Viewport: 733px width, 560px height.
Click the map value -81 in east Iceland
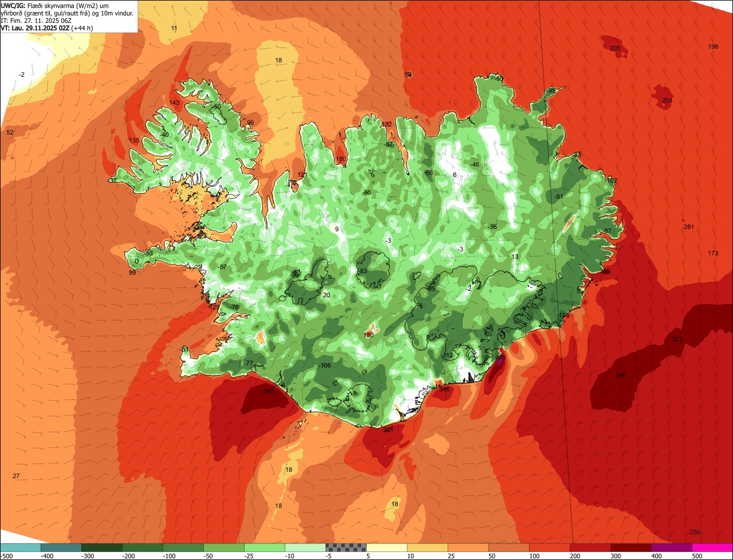tap(559, 197)
